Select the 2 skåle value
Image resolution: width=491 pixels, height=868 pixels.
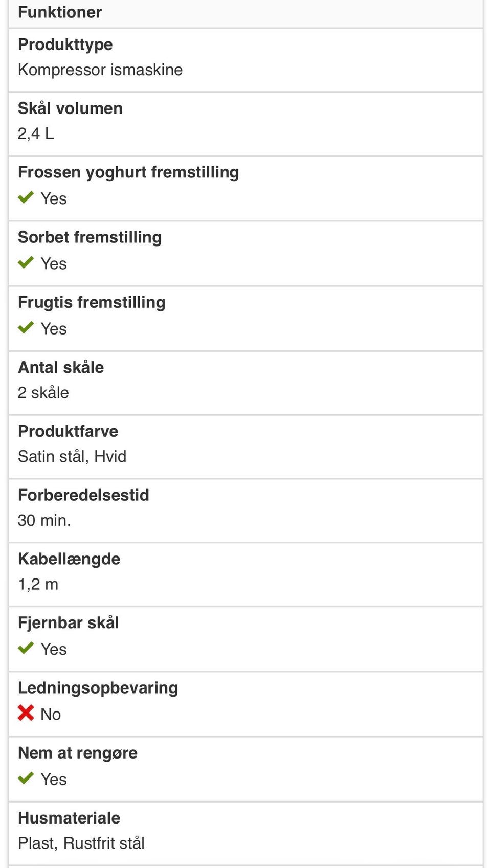43,392
